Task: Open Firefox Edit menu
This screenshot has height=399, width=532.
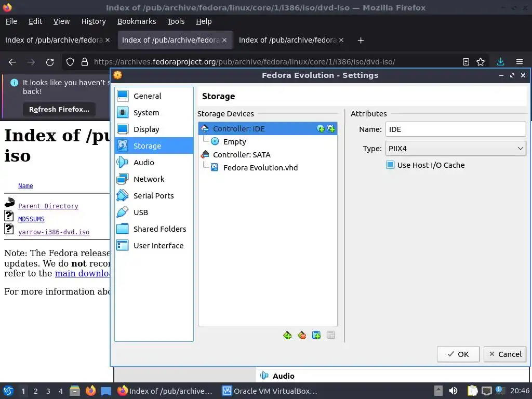Action: click(x=35, y=21)
